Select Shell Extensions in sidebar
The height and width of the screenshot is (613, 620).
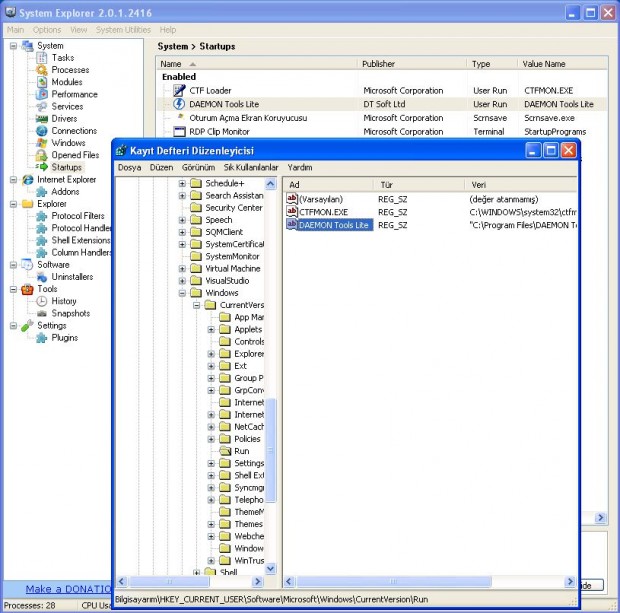tap(81, 240)
